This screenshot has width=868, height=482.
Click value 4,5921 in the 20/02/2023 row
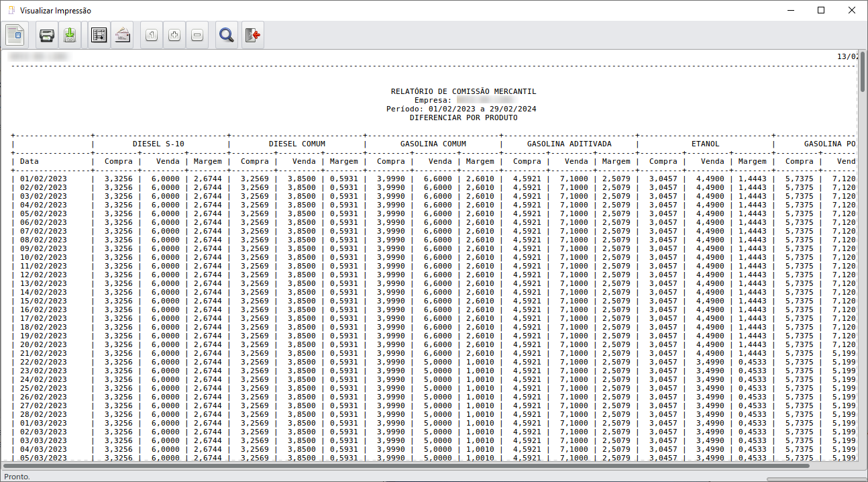[527, 344]
